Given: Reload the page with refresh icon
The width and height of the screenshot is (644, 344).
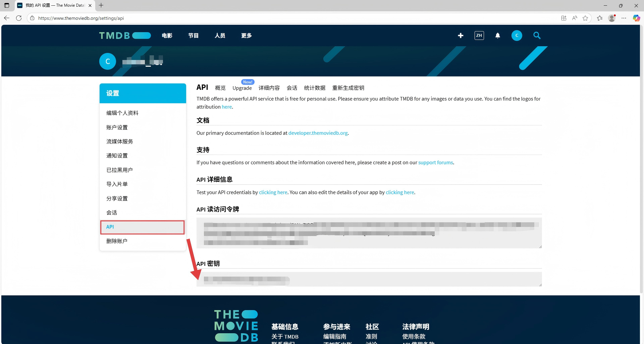Looking at the screenshot, I should click(19, 18).
